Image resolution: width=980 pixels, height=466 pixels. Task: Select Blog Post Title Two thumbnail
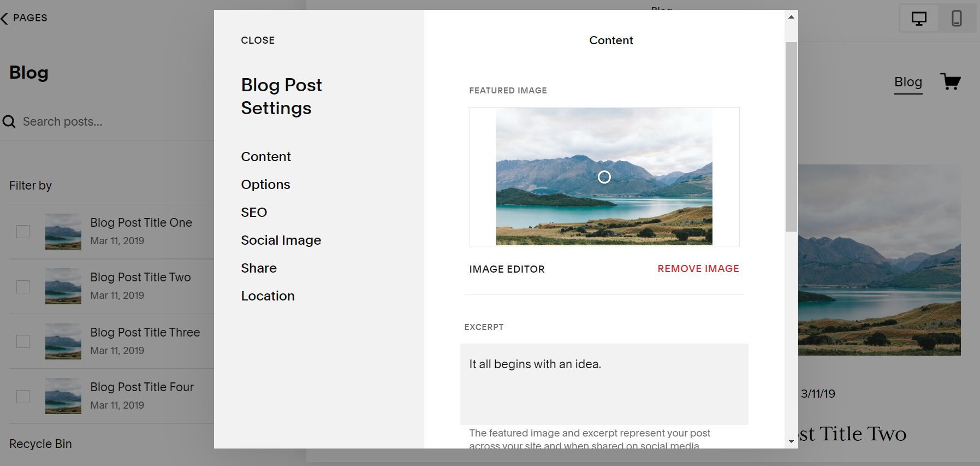coord(63,286)
